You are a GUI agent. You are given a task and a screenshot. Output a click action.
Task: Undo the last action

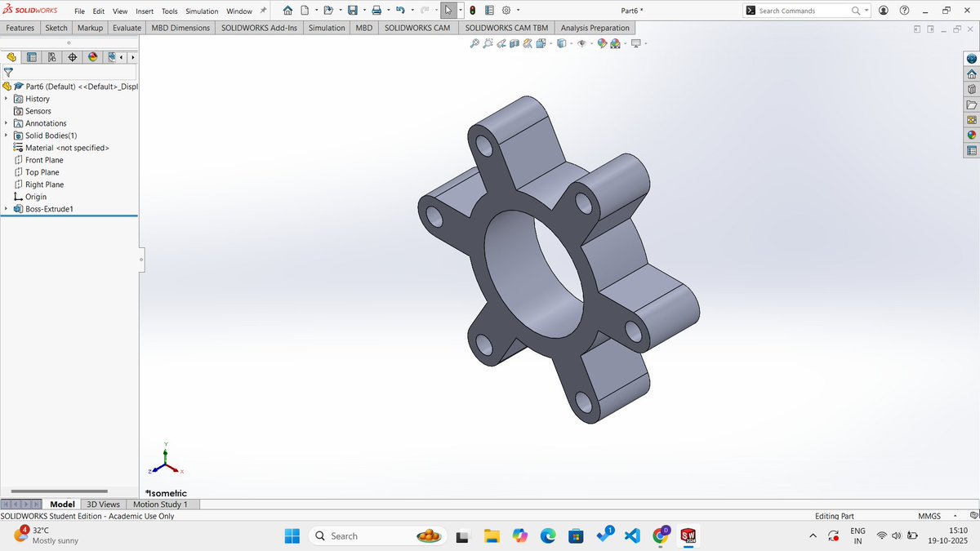pyautogui.click(x=400, y=11)
